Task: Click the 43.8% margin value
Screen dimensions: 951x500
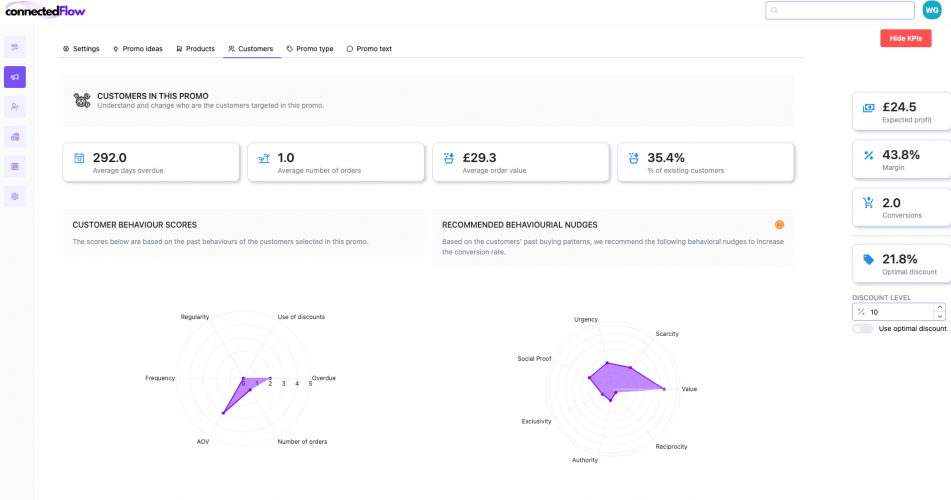Action: 901,155
